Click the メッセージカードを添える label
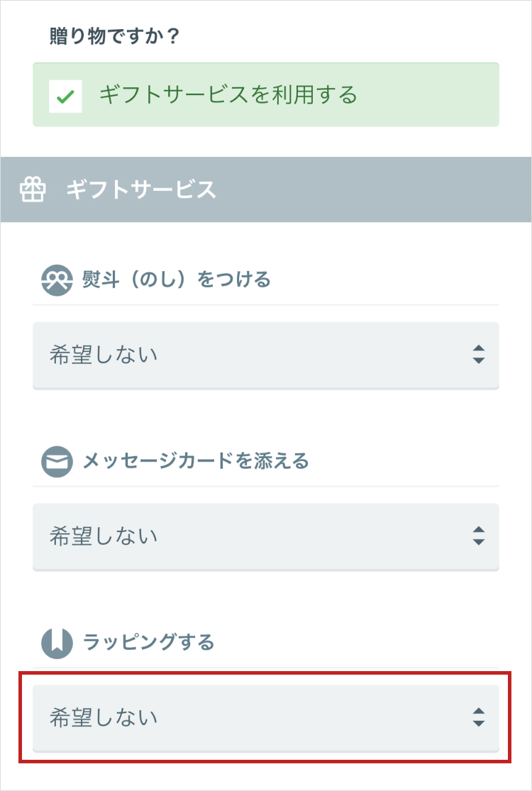Screen dimensions: 532x791 pyautogui.click(x=195, y=461)
